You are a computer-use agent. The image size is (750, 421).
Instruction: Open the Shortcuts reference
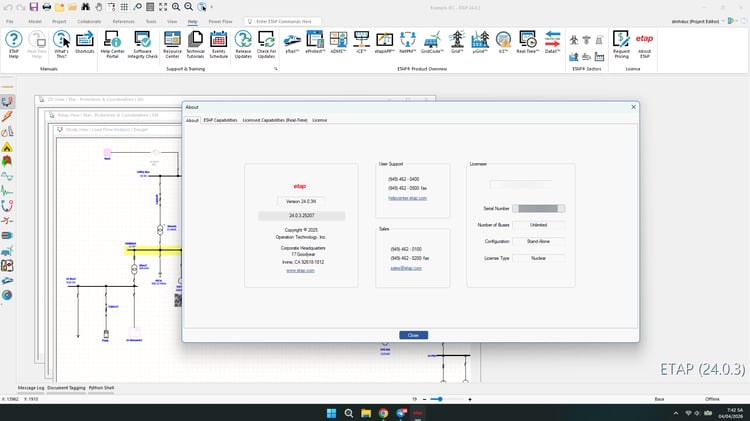click(x=85, y=42)
